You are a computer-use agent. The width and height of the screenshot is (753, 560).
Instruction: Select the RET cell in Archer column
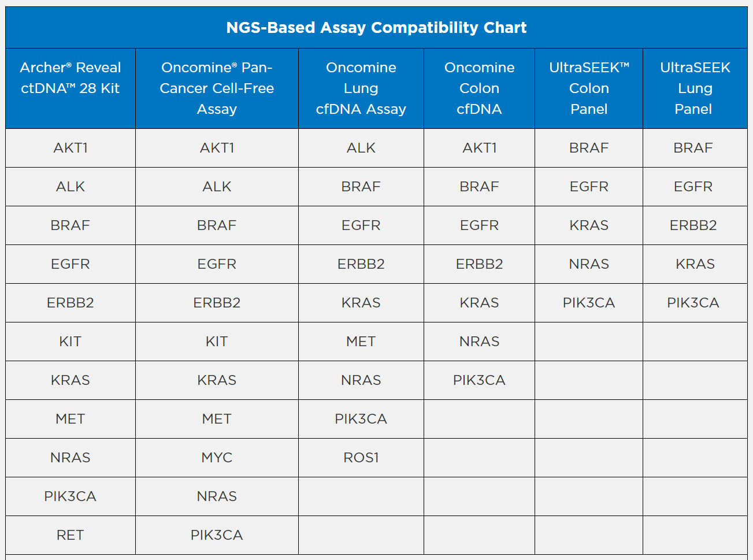click(x=71, y=535)
